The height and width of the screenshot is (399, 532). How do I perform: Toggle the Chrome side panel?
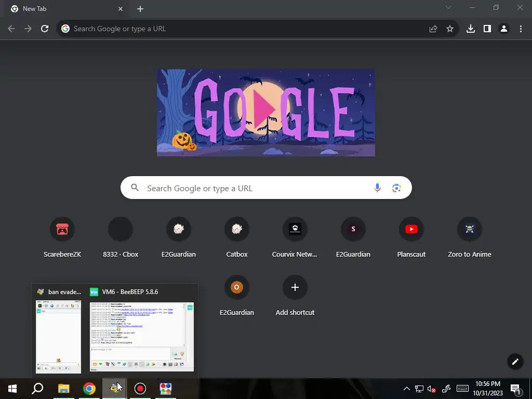click(x=487, y=29)
